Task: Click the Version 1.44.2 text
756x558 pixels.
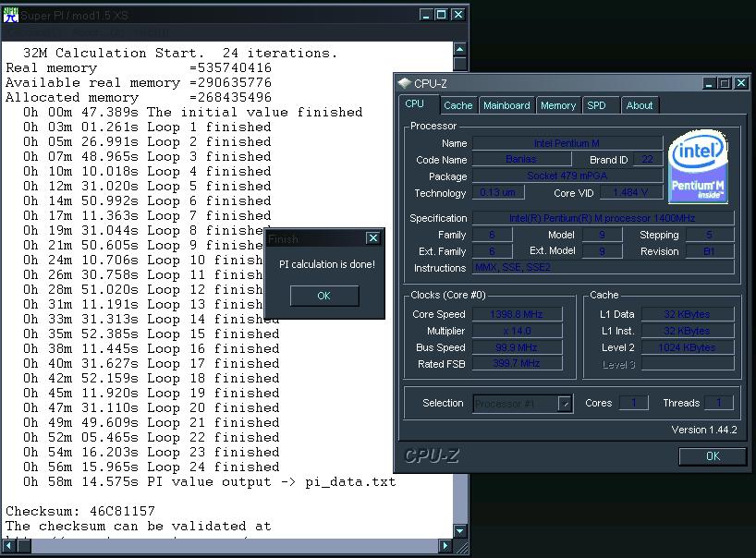Action: [704, 430]
